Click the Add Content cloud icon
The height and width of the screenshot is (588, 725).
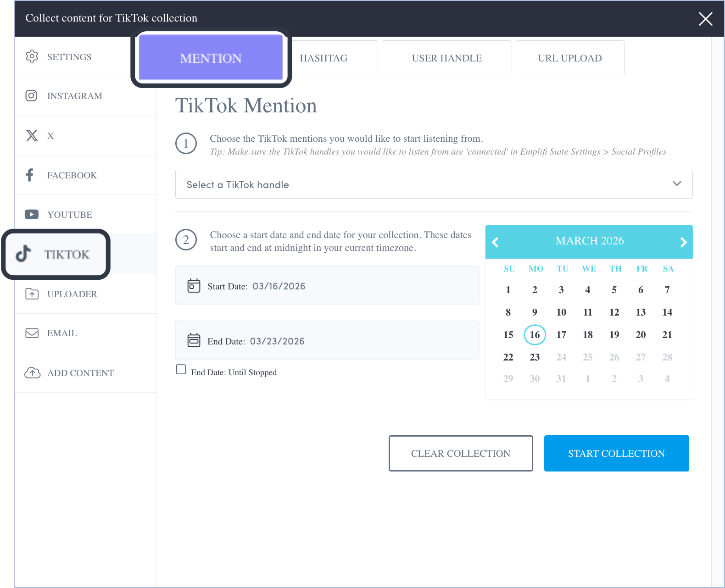32,373
